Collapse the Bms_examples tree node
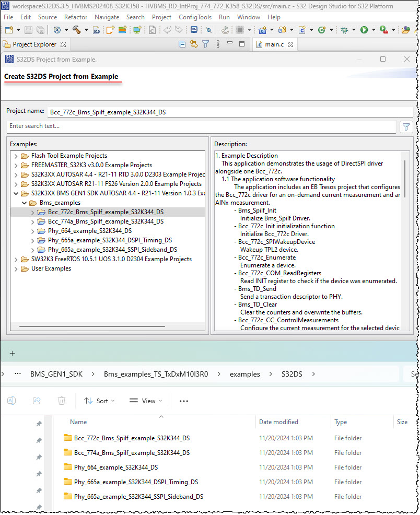 pos(24,203)
